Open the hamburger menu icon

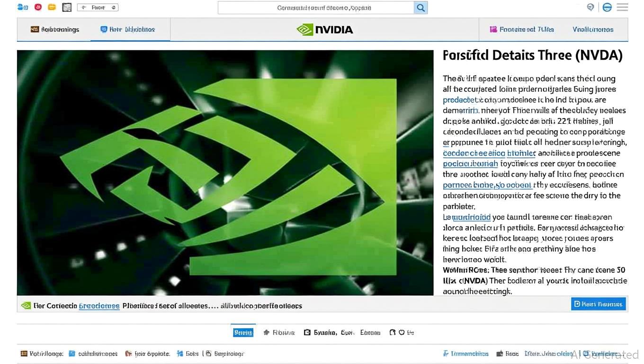click(622, 7)
